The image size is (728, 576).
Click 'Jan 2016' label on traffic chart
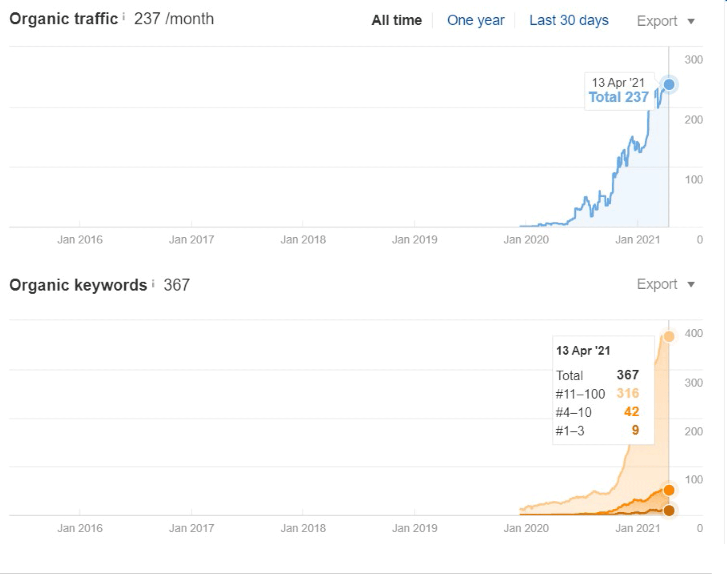point(80,240)
